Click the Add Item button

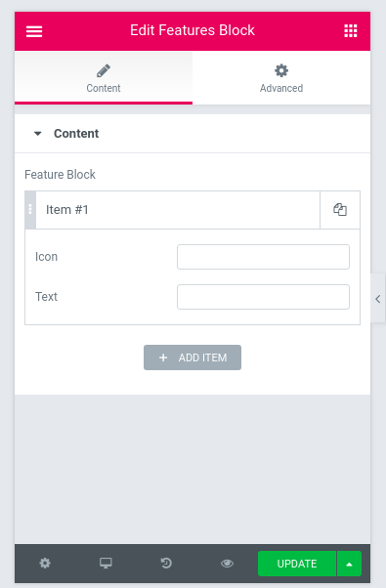193,357
